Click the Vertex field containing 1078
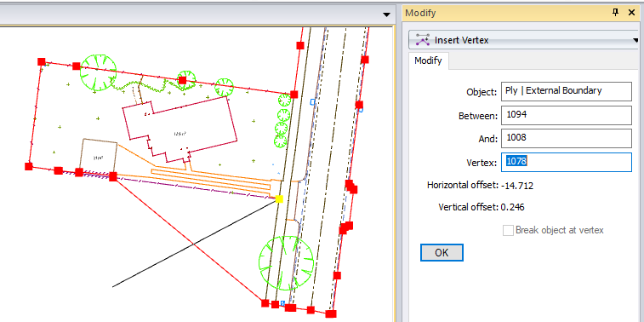Screen dimensions: 644x322 [567, 162]
